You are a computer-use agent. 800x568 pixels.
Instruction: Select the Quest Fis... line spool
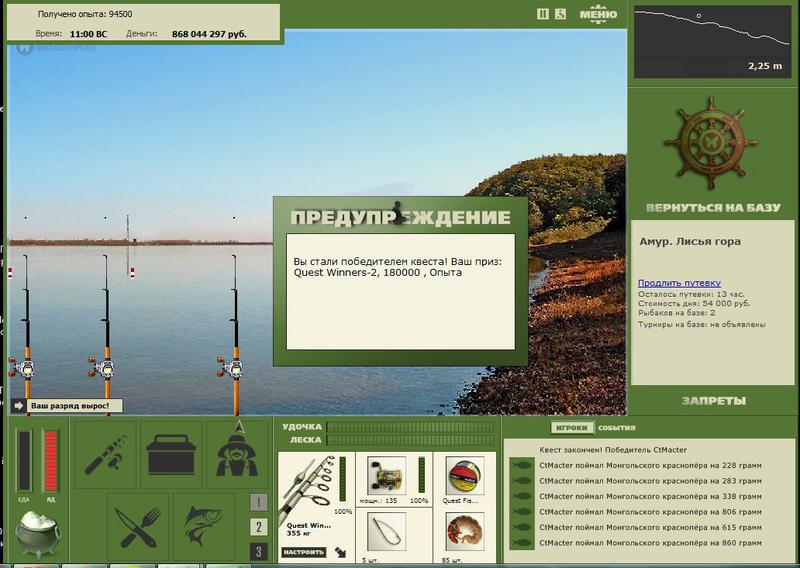(464, 476)
